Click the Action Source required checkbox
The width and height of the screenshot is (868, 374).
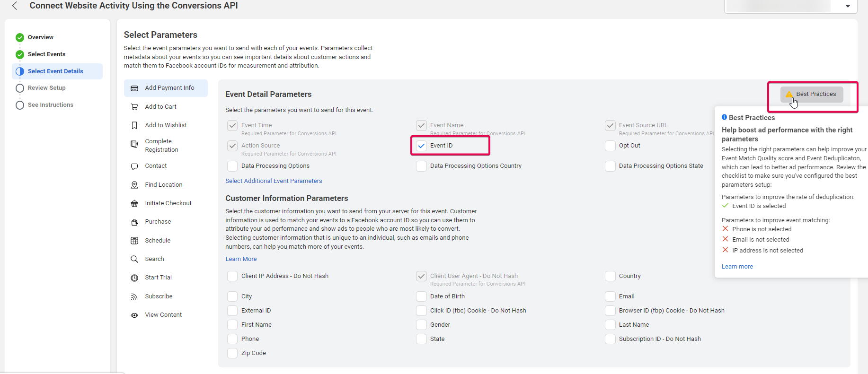pos(232,146)
